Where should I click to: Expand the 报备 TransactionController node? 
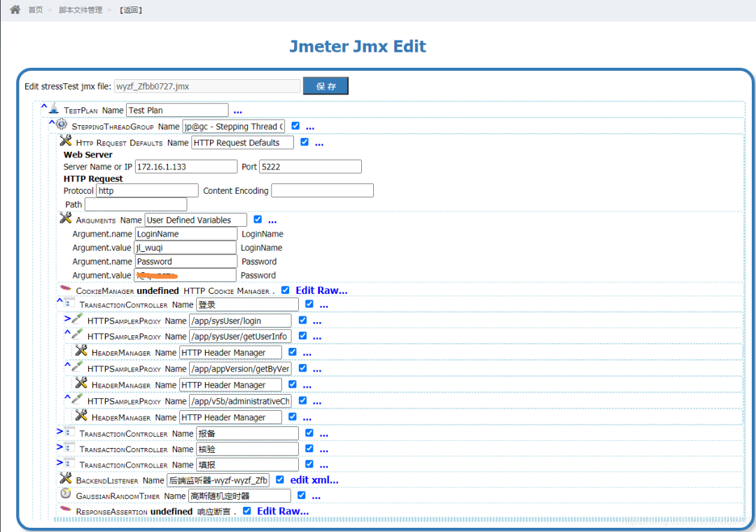point(59,431)
